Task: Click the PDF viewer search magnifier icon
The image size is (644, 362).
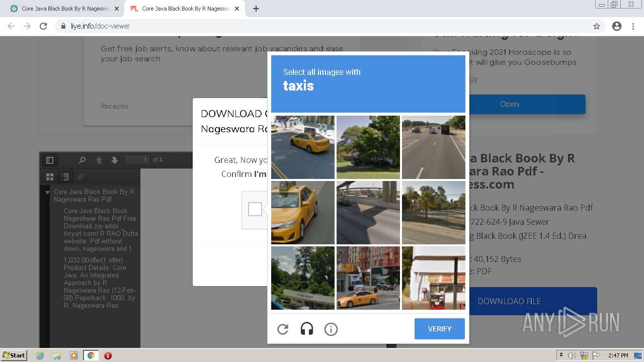Action: click(x=82, y=160)
